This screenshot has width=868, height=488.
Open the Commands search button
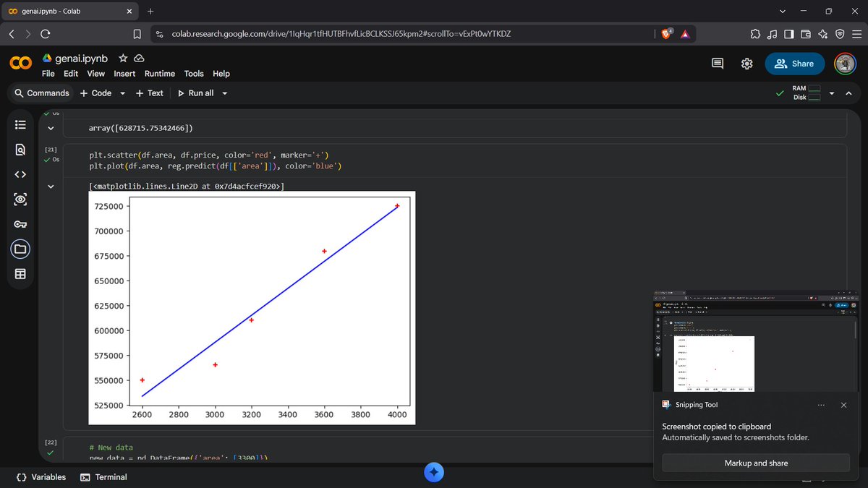point(42,93)
